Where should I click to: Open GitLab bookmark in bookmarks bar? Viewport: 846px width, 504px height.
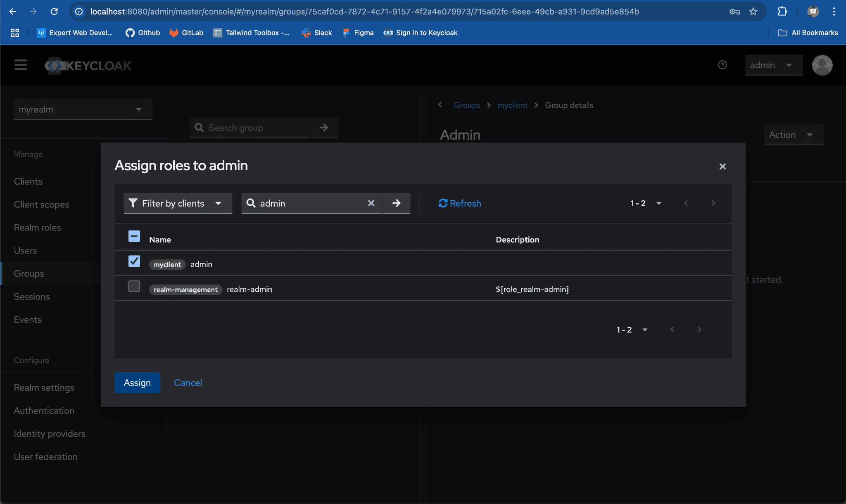[186, 33]
